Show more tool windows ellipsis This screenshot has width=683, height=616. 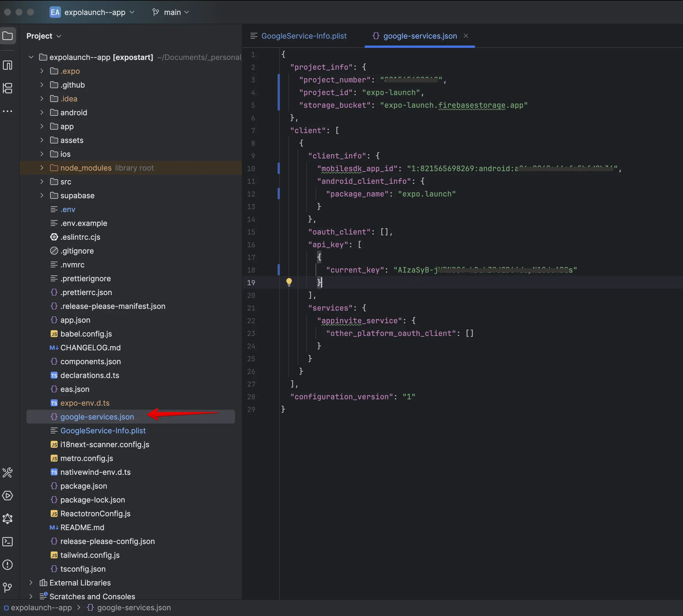tap(8, 111)
